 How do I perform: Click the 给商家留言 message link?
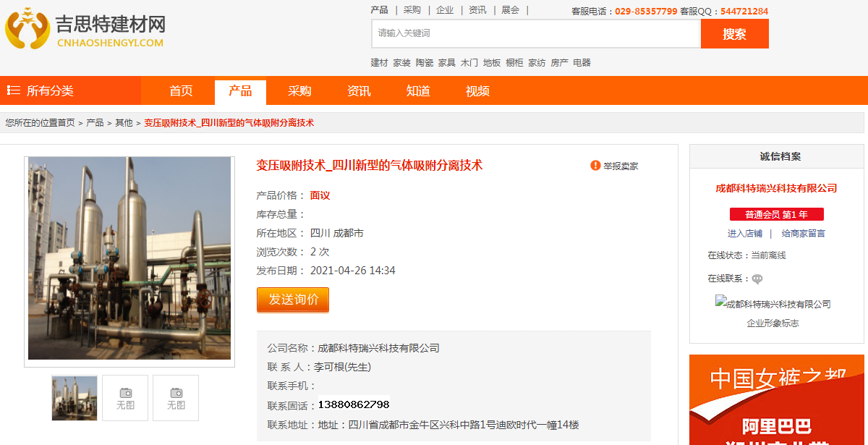(803, 234)
